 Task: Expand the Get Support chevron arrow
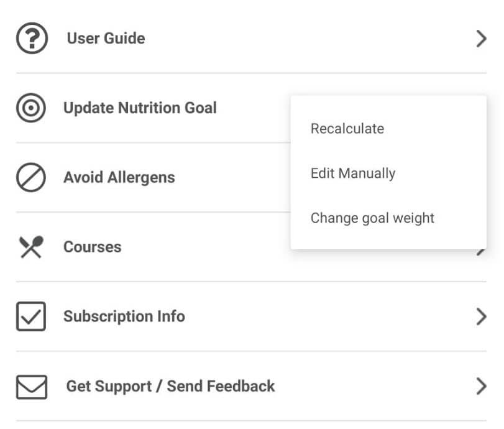(x=480, y=387)
